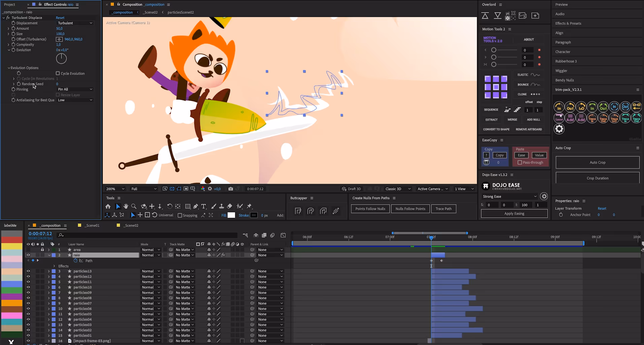Select the Rotation tool

tap(170, 206)
